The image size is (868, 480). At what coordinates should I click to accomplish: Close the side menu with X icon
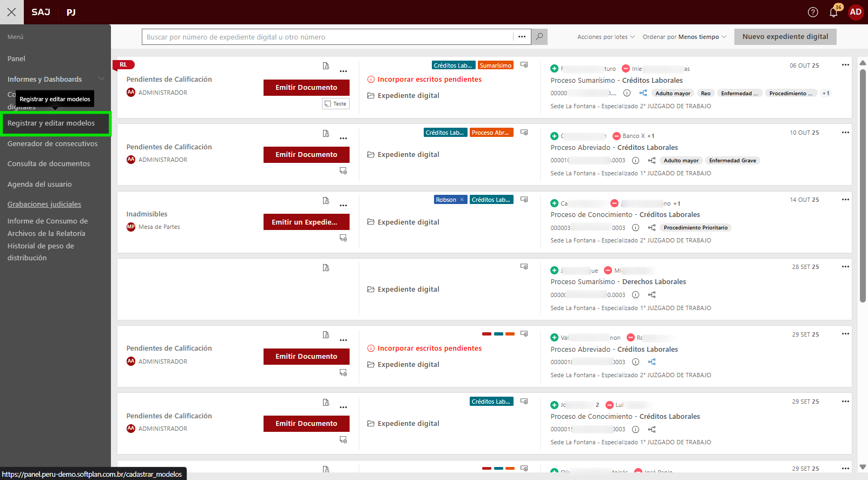pos(11,12)
